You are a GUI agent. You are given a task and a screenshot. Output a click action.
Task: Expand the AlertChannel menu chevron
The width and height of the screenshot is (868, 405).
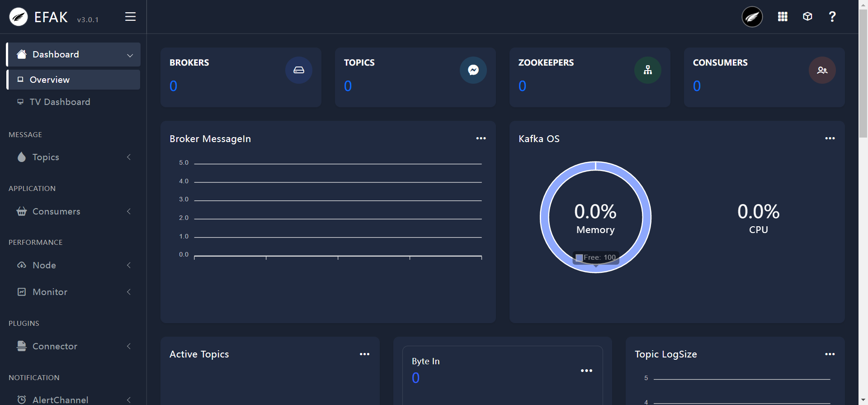(129, 400)
